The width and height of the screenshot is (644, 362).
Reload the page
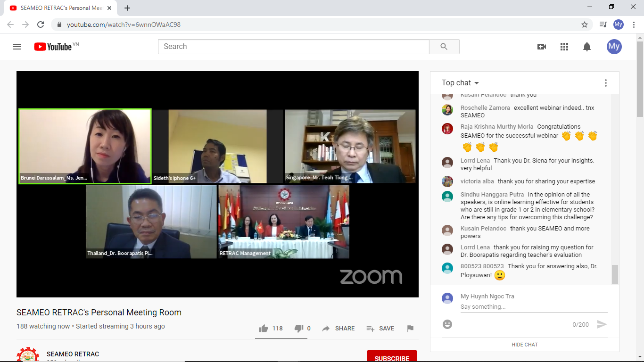pos(41,25)
